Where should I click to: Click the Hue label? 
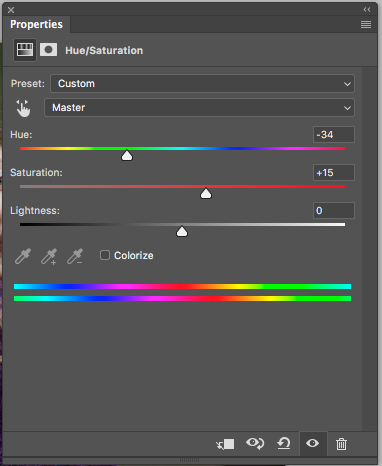(21, 135)
